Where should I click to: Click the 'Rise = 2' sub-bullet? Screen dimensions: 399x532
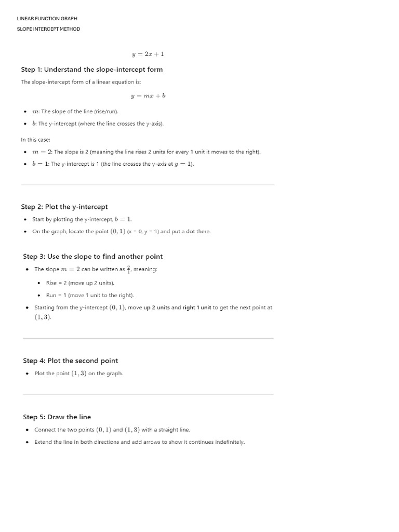80,283
